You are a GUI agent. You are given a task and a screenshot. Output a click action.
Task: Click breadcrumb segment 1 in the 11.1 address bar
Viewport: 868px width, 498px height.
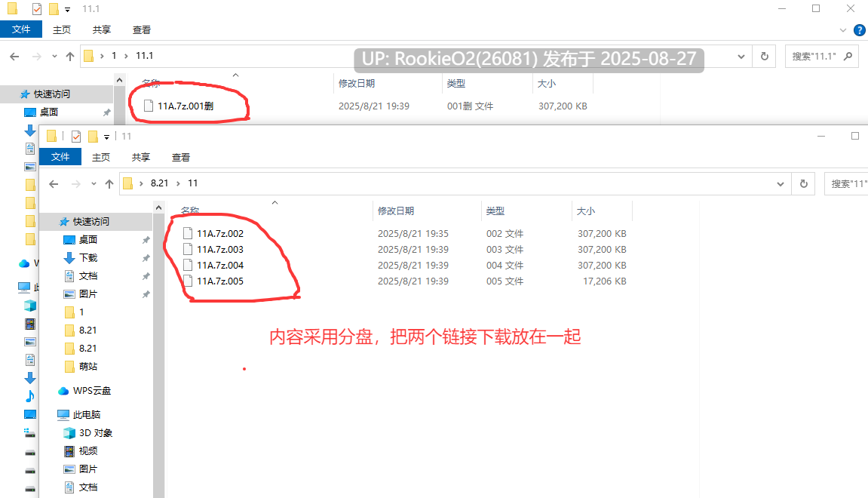[114, 55]
